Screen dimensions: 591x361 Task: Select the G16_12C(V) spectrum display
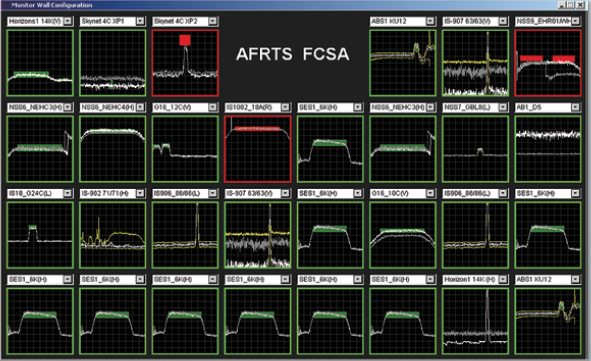click(185, 149)
